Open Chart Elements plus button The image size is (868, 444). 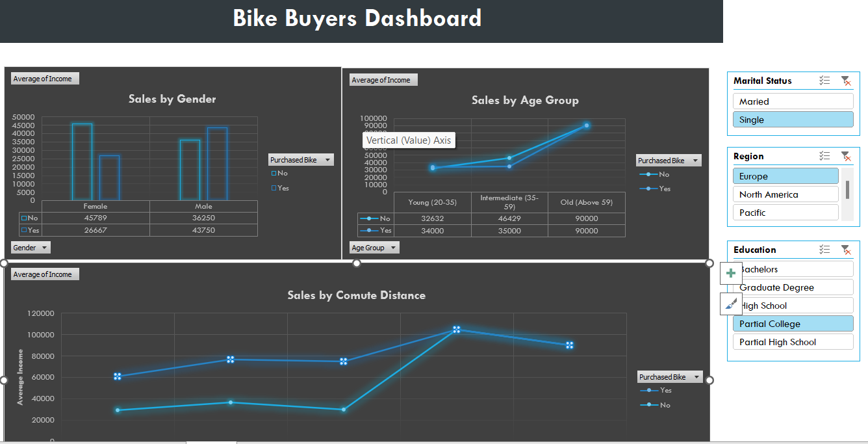pyautogui.click(x=731, y=273)
